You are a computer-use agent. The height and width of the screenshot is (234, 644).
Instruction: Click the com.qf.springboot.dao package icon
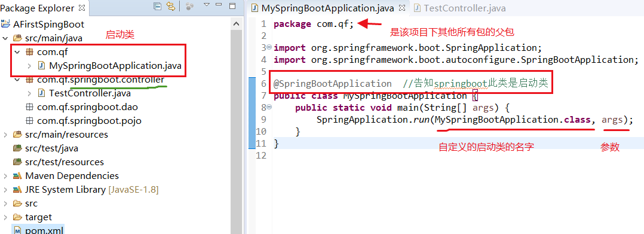[29, 107]
